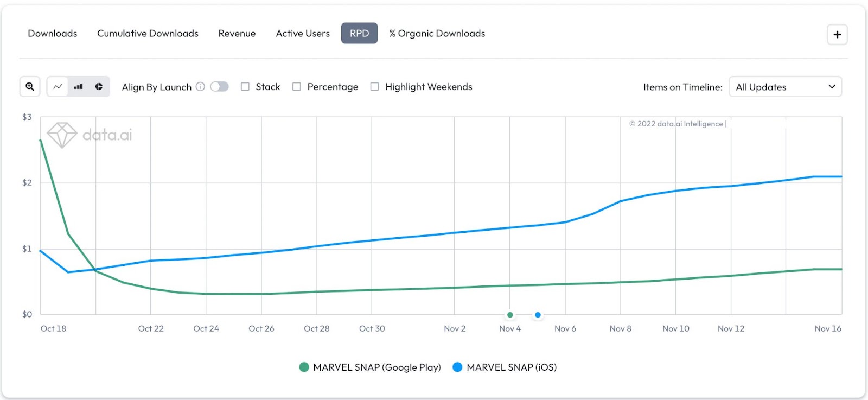Click the zoom magnifier icon
The width and height of the screenshot is (868, 400).
[x=30, y=87]
